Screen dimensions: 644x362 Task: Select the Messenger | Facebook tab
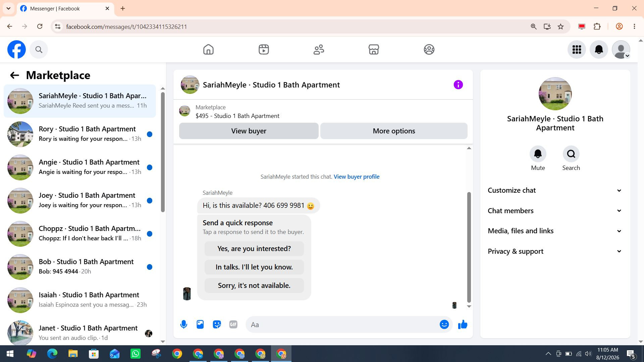click(65, 9)
